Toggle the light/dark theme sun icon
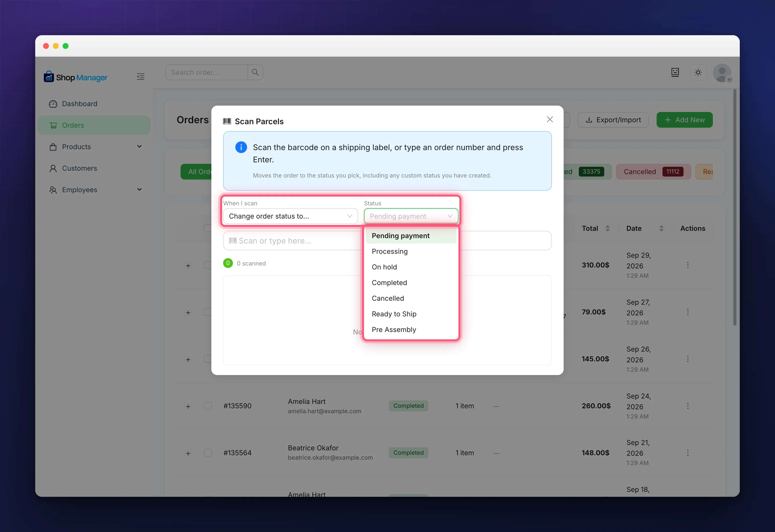Screen dimensions: 775x532 click(698, 72)
